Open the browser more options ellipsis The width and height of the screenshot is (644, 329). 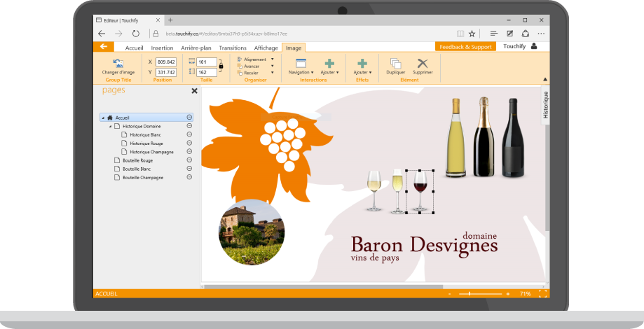[541, 34]
